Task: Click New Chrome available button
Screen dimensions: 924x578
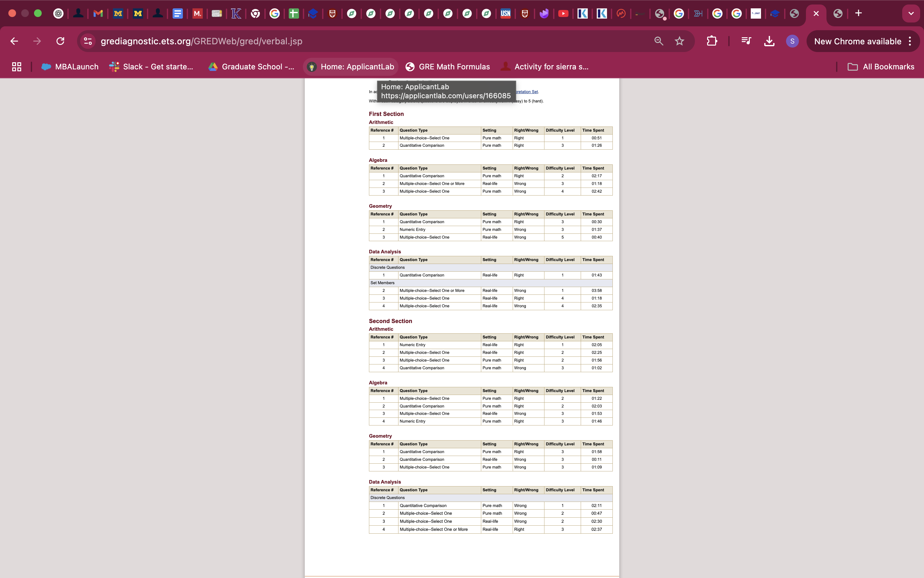Action: (x=858, y=41)
